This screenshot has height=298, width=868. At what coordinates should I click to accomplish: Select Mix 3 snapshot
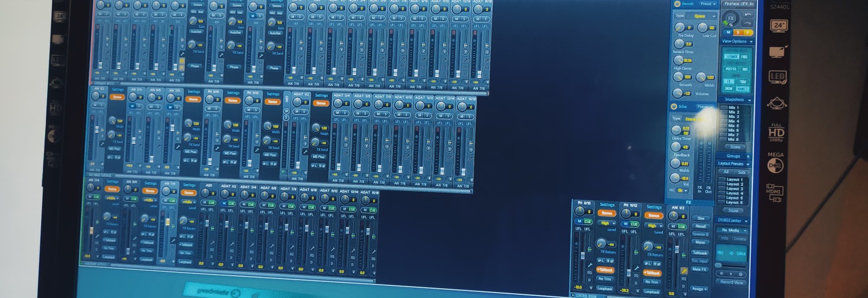pos(733,116)
